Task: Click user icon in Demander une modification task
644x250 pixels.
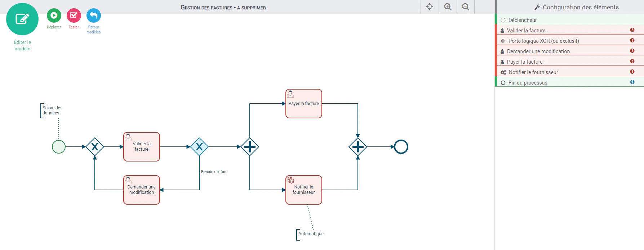Action: pyautogui.click(x=128, y=181)
